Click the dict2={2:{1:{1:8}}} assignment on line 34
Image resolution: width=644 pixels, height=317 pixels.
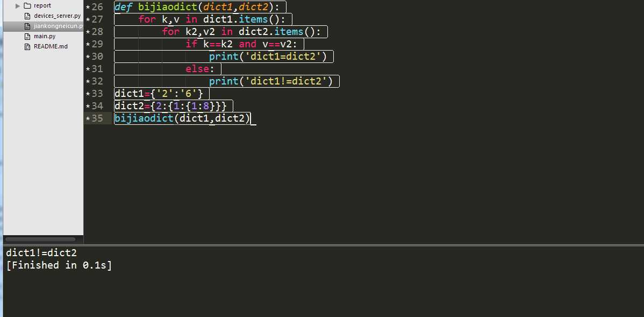(x=170, y=106)
